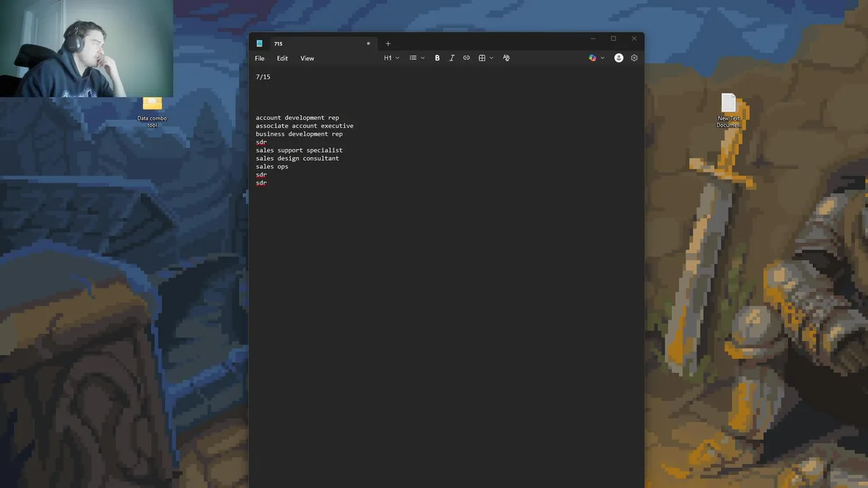
Task: Add a new Notepad tab
Action: [388, 43]
